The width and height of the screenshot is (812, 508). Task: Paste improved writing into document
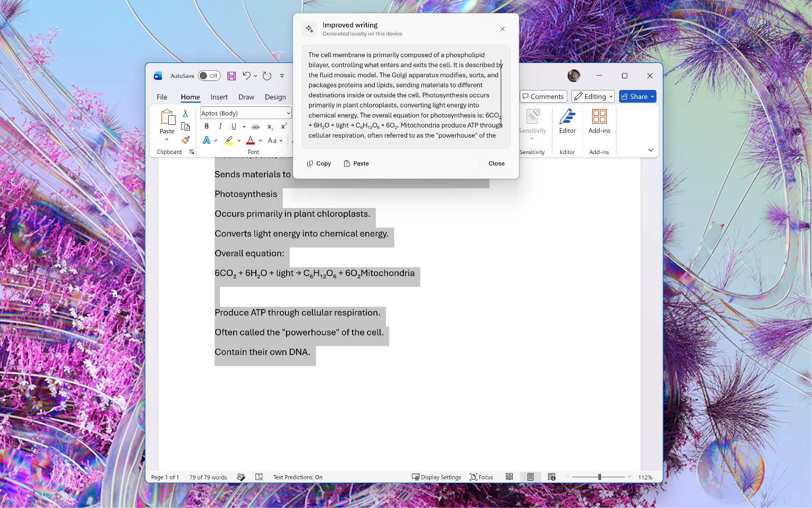point(356,164)
